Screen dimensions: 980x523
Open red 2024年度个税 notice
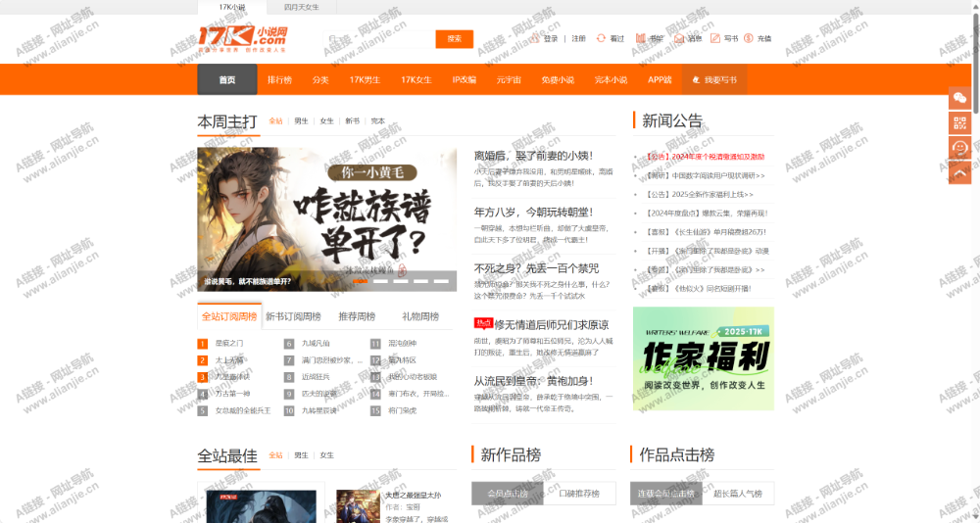point(705,157)
